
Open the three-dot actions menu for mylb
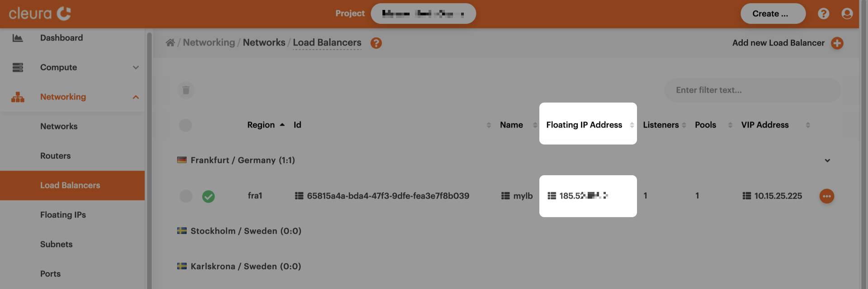click(826, 196)
